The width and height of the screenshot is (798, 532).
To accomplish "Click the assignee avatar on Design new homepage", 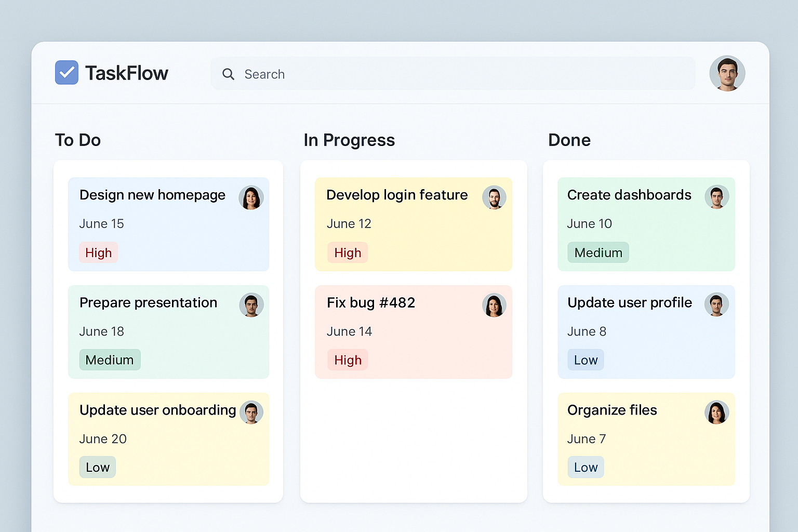I will click(251, 197).
